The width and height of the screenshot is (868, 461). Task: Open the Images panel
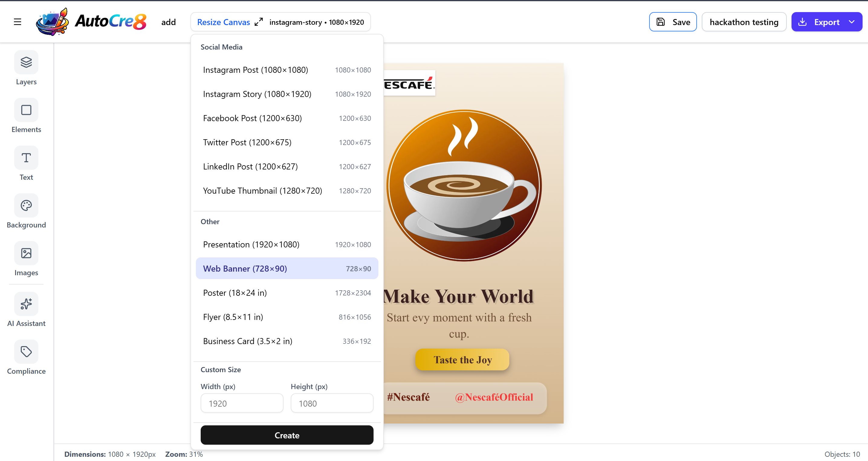click(x=26, y=253)
